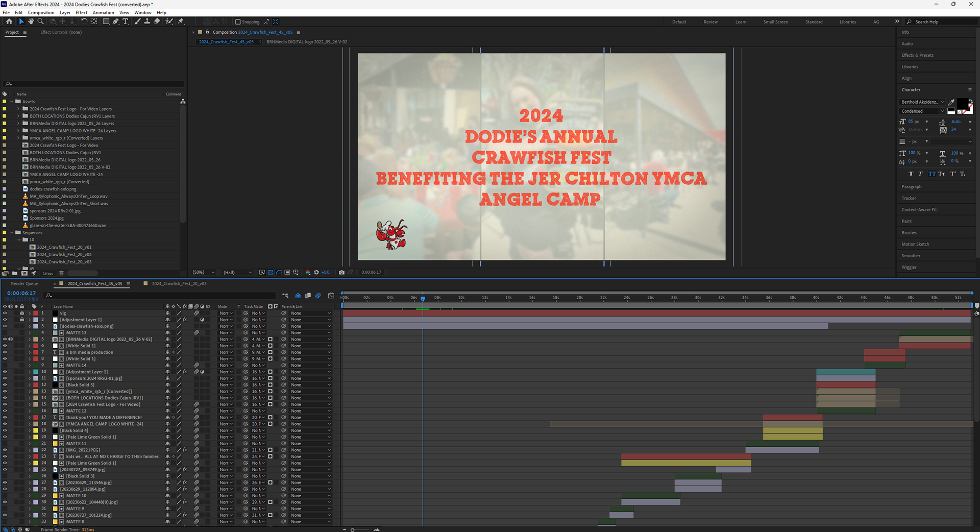Open the 50% magnification dropdown
980x532 pixels.
[x=204, y=272]
